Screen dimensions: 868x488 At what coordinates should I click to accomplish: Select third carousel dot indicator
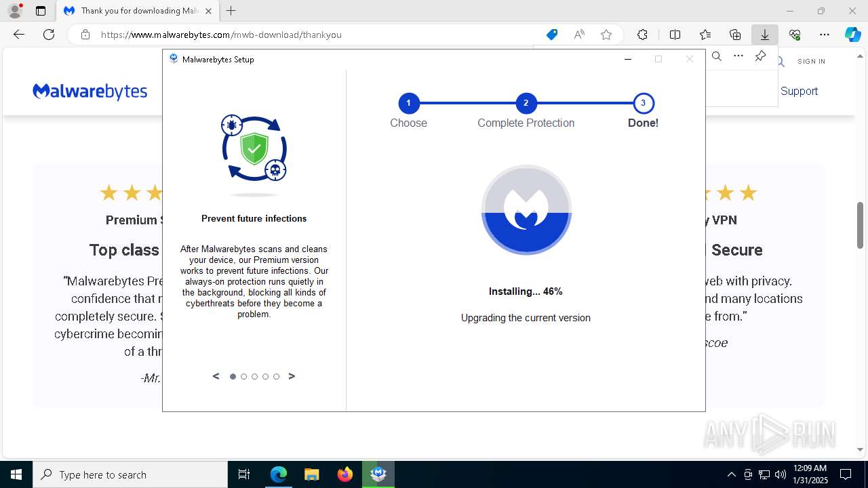pyautogui.click(x=254, y=376)
